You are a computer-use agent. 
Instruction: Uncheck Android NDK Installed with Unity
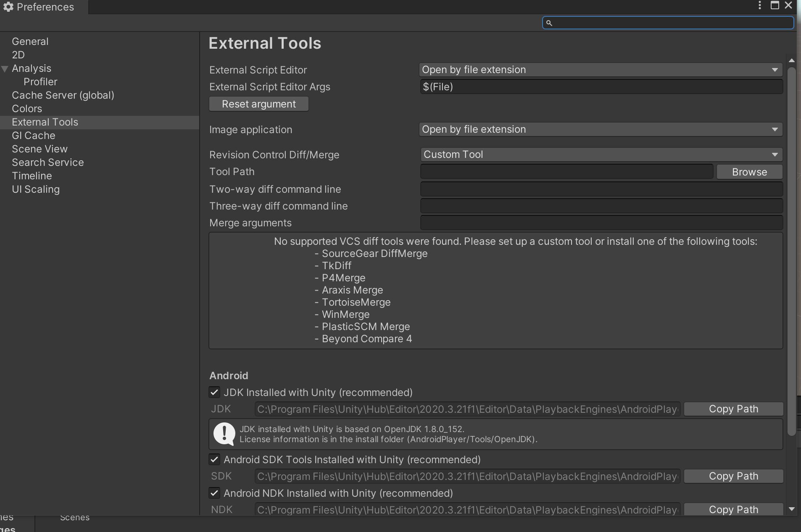215,493
